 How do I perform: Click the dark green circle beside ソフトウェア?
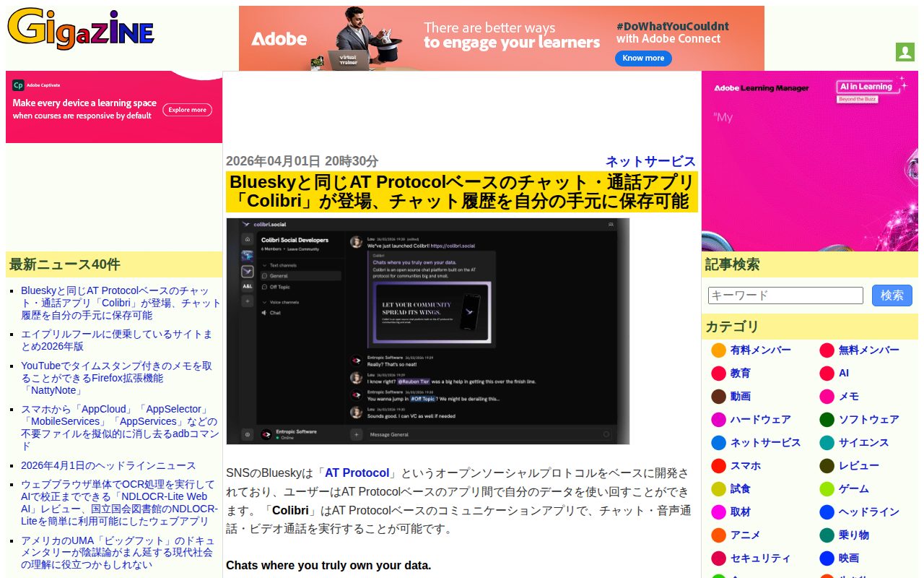point(827,420)
